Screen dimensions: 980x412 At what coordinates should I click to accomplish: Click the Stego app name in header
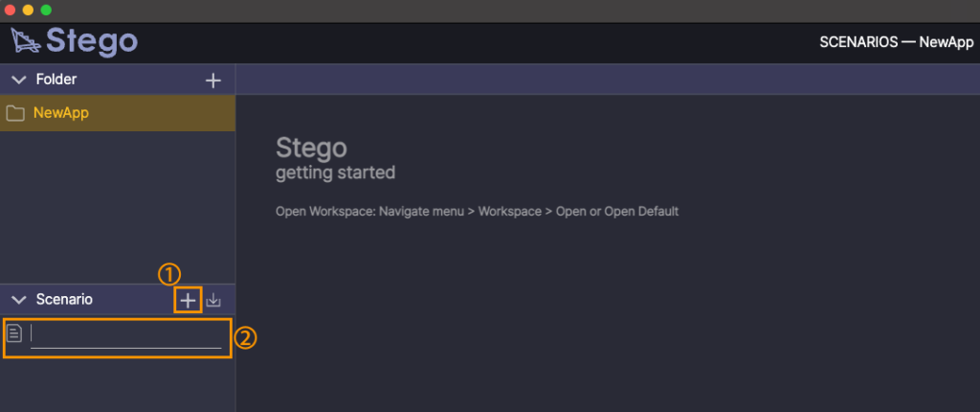pos(92,41)
